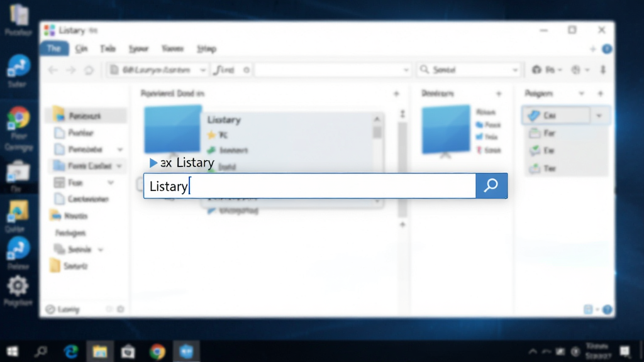Click the magnifier icon in the toolbar search field
This screenshot has width=644, height=362.
coord(425,69)
